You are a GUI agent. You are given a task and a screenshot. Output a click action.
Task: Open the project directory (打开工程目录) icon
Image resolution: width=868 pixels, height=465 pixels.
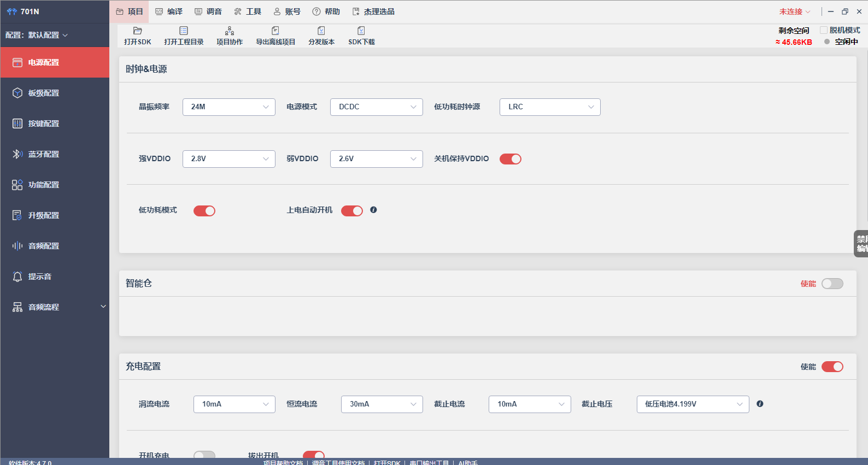coord(184,31)
